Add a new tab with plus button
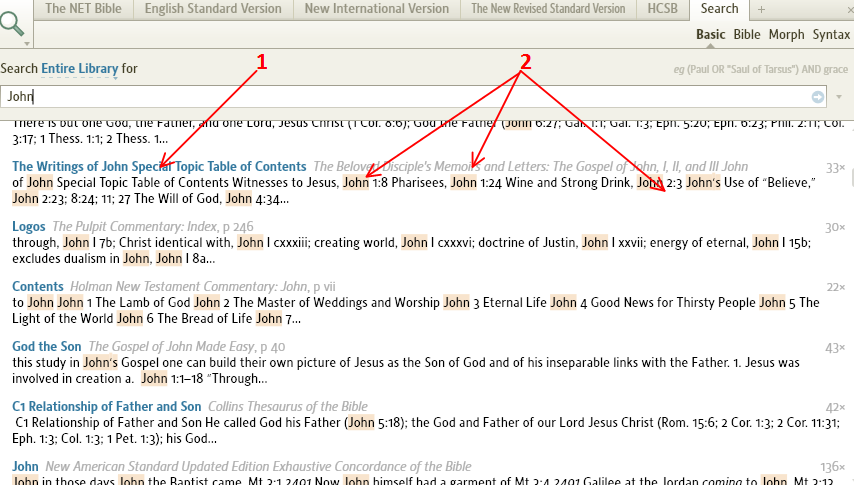Screen dimensions: 854x485 (761, 9)
